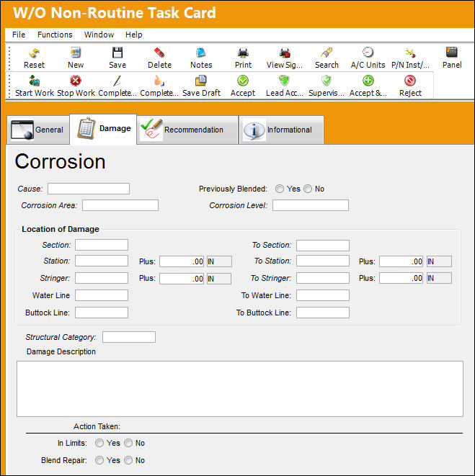Select Yes for Previously Blended

click(x=279, y=189)
